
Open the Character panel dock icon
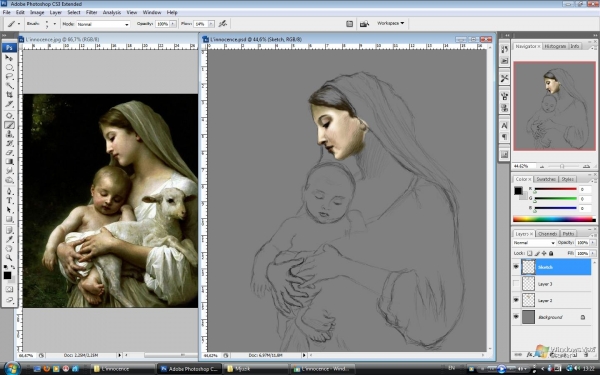(504, 126)
